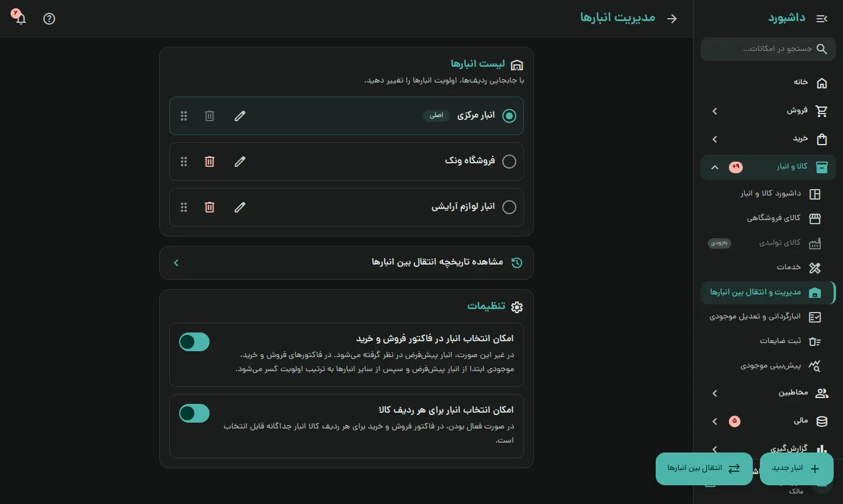This screenshot has width=843, height=504.
Task: Click the warehouse icon beside لیست انبارها
Action: (517, 64)
